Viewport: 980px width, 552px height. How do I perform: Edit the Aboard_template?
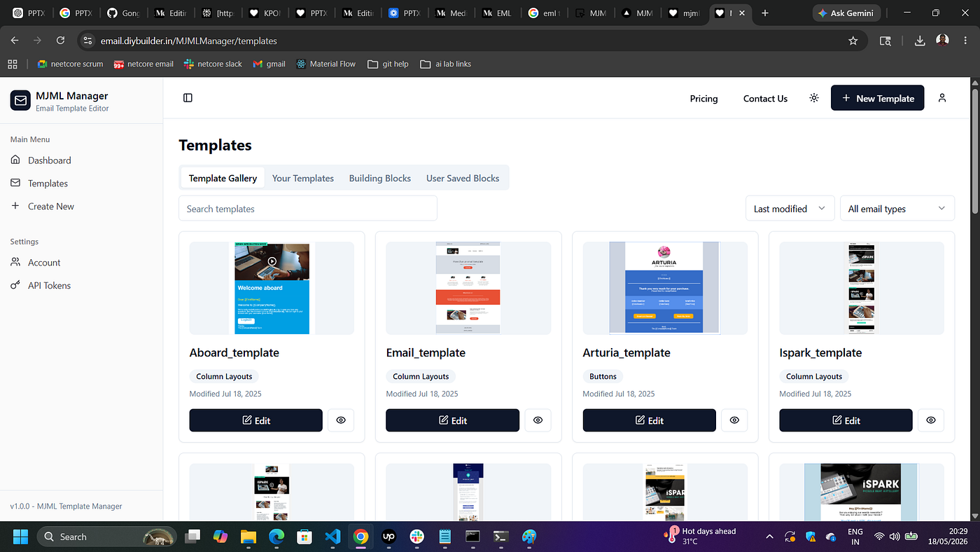pos(256,420)
